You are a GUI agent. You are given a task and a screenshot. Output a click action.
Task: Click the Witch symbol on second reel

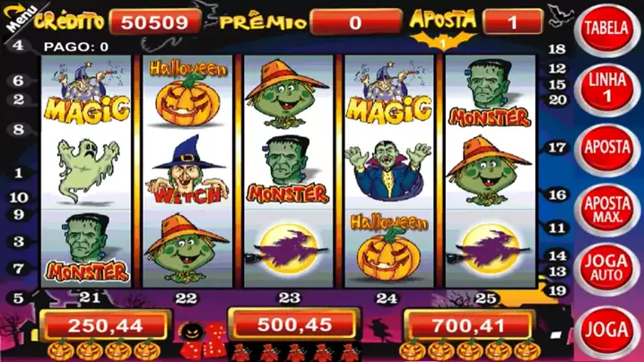(187, 170)
